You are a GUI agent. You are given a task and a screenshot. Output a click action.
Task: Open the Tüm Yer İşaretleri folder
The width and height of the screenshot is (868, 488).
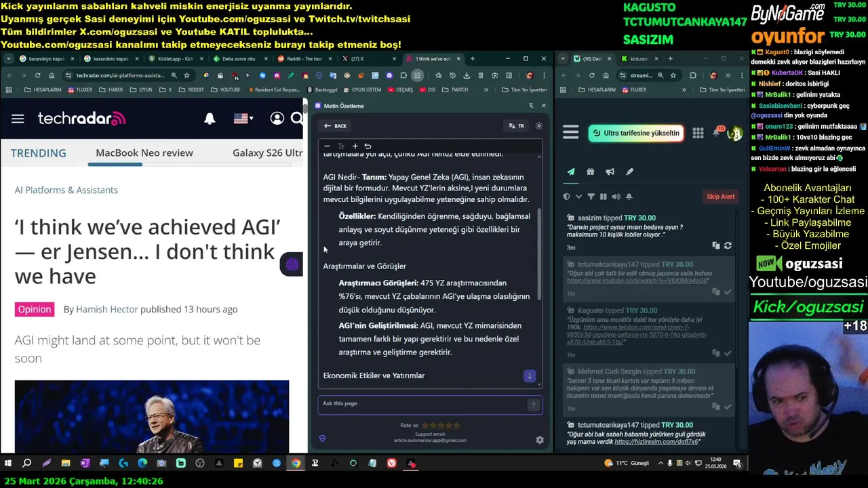525,89
